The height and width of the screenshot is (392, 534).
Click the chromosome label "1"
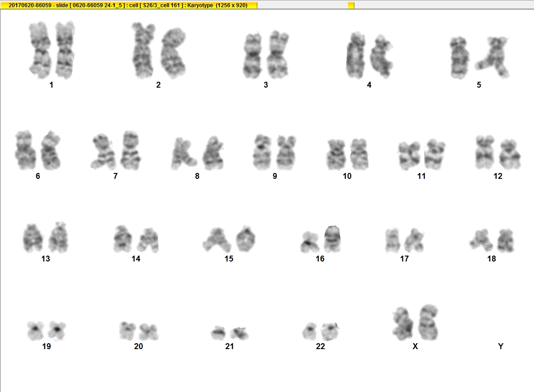pos(51,85)
